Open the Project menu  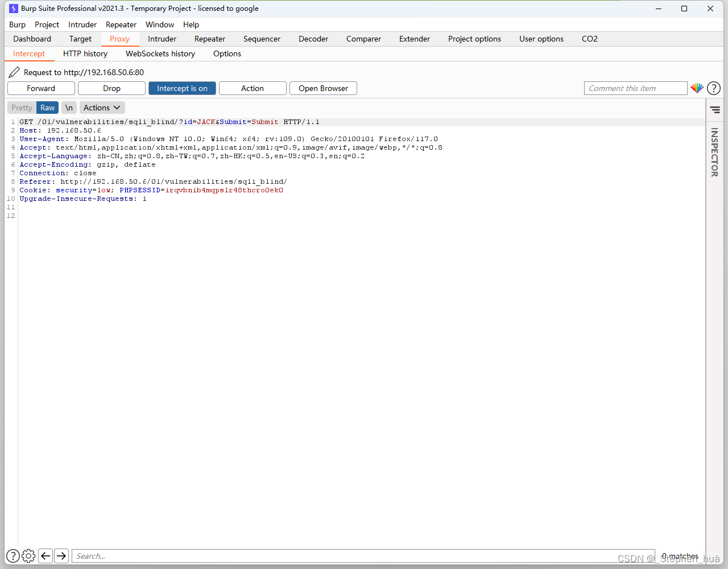coord(47,24)
